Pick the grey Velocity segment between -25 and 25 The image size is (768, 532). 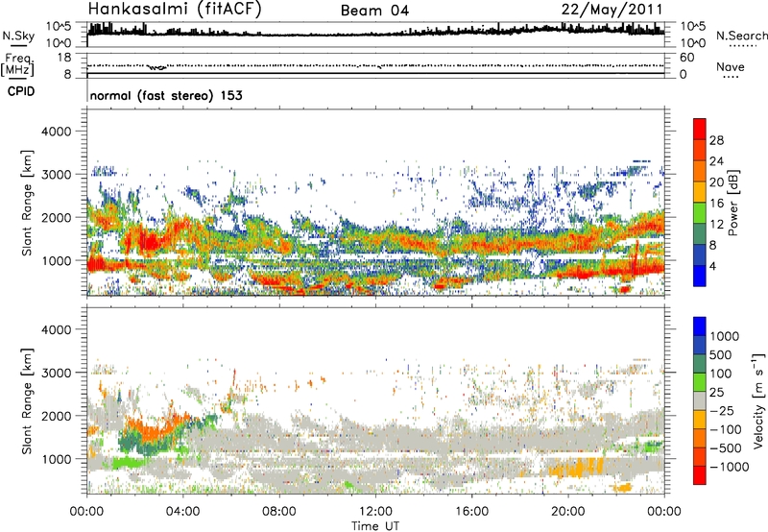click(700, 400)
